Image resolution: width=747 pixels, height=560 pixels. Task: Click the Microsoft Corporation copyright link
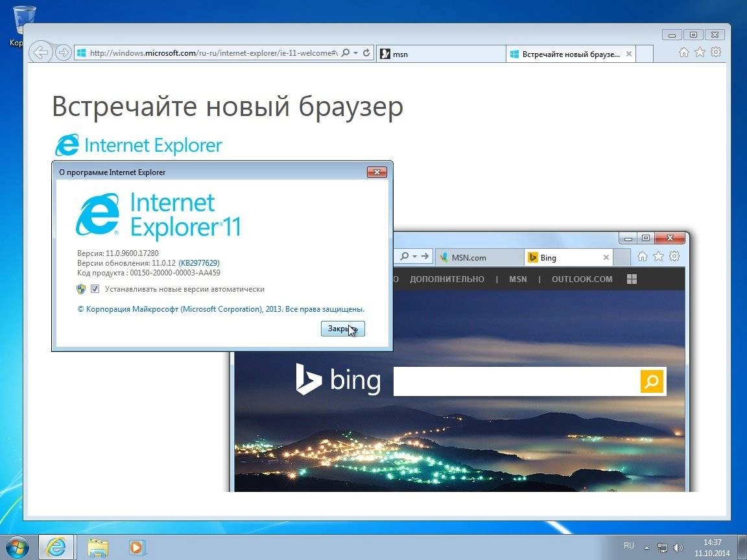click(220, 309)
